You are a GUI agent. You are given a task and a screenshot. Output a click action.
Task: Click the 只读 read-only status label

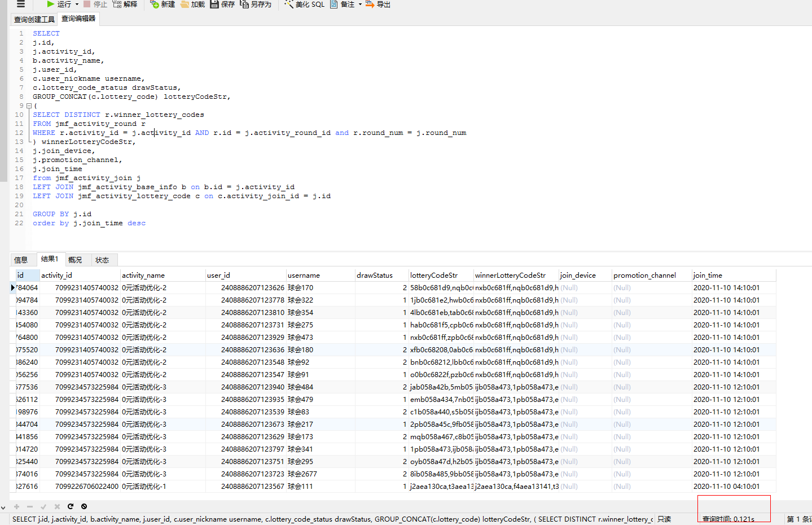(664, 519)
